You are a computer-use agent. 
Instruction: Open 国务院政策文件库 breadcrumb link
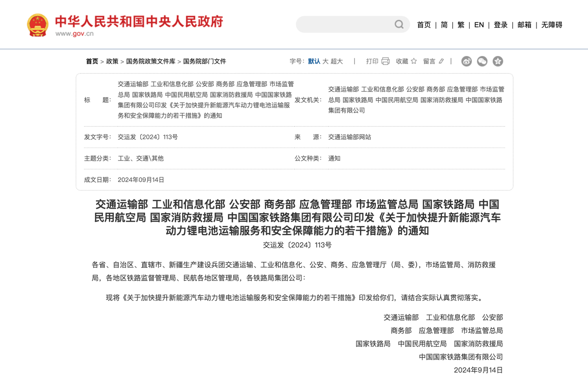150,61
